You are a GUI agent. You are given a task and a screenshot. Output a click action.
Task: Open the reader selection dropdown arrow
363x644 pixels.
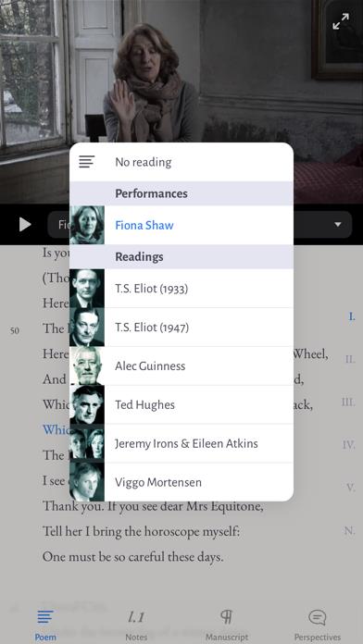click(x=337, y=224)
